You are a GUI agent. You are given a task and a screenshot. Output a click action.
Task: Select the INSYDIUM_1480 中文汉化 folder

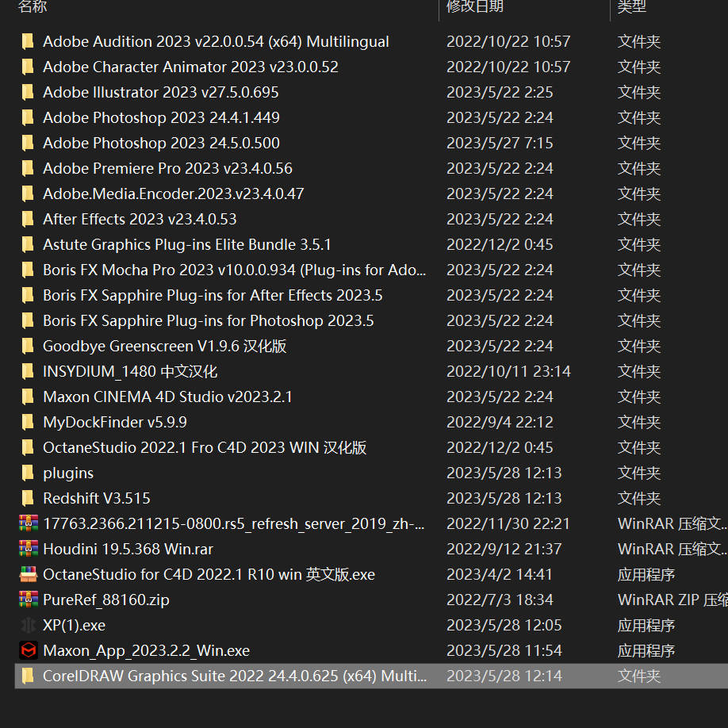coord(130,371)
